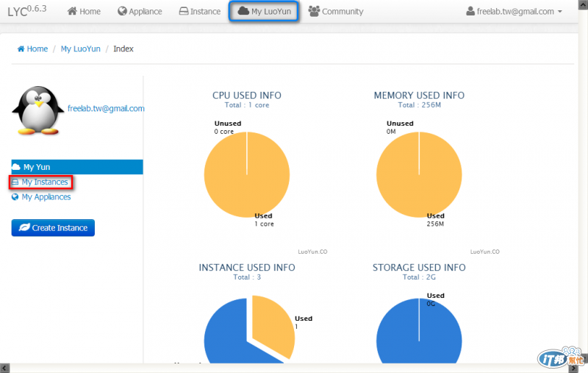Screen dimensions: 588x373
Task: Click the iT邦幫忙 logo badge
Action: tap(560, 358)
